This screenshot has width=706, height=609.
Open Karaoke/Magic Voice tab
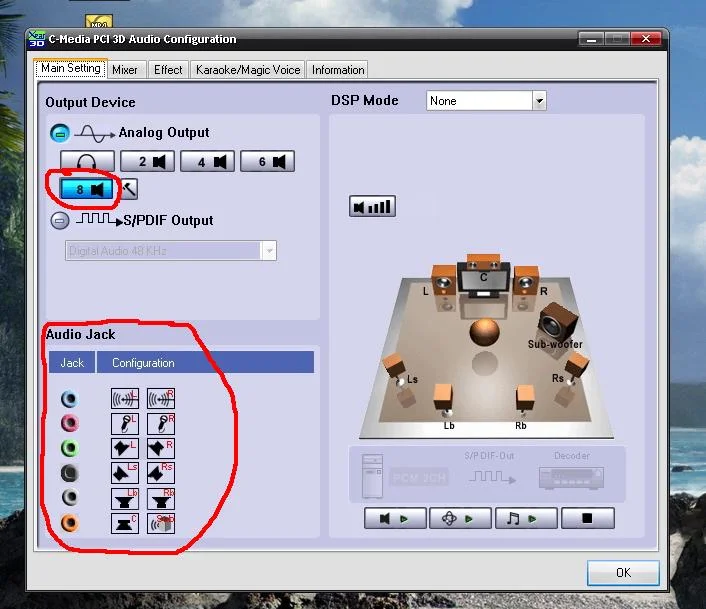click(x=248, y=70)
